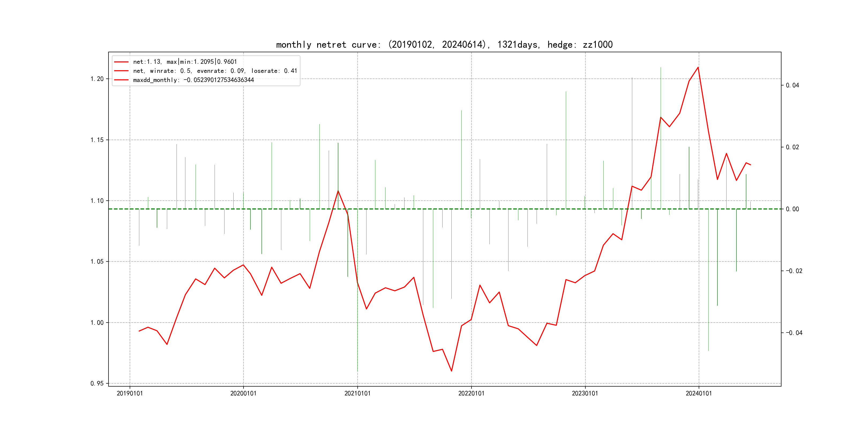Click the 1.10 left y-axis label
Viewport: 868px width, 434px height.
(97, 201)
